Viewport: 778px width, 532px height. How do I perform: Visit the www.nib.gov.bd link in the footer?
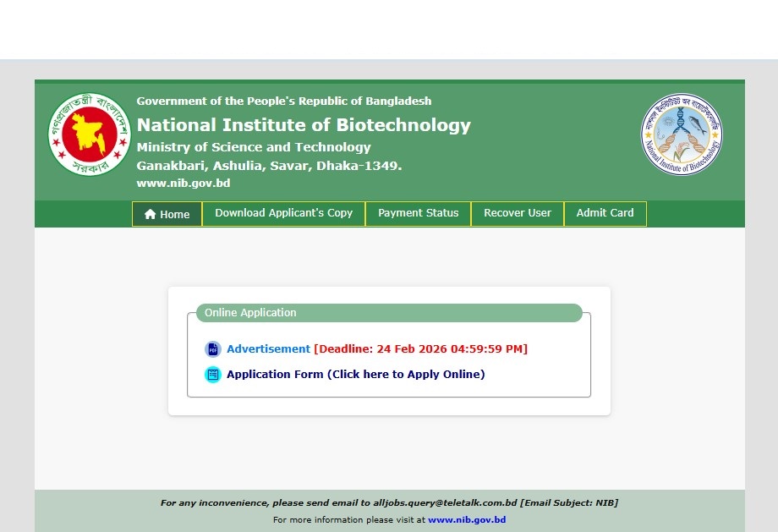[x=467, y=519]
